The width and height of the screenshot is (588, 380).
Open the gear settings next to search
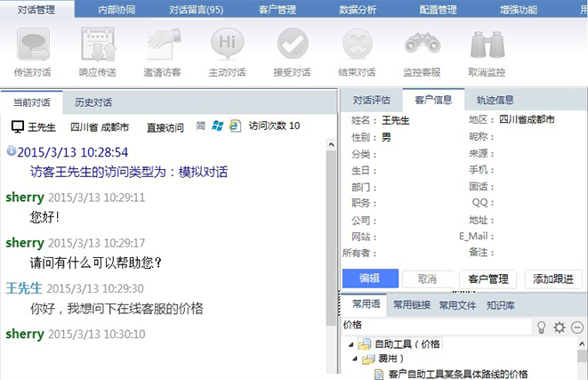559,327
